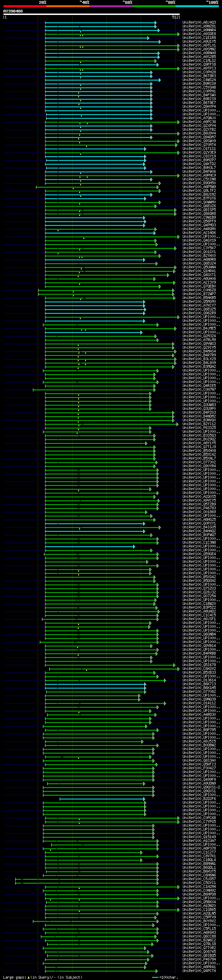This screenshot has height=980, width=222.
Task: Select label UniRef100_Q2XPV4
Action: pyautogui.click(x=199, y=125)
